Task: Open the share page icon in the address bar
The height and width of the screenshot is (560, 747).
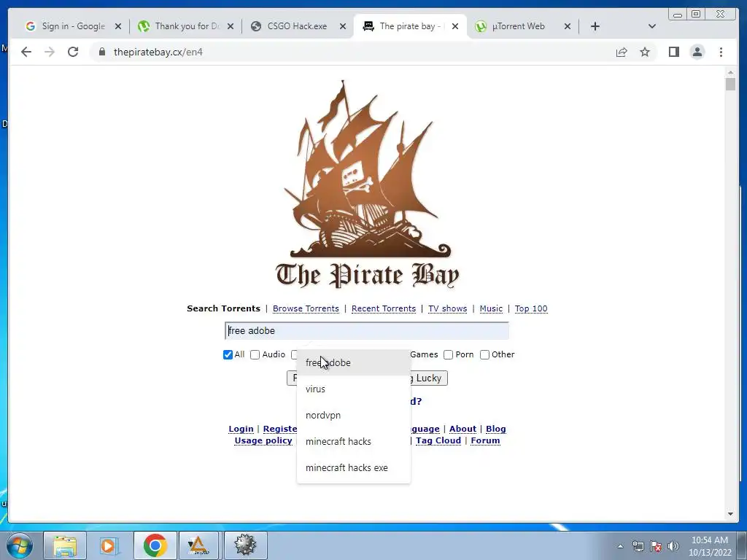Action: (622, 52)
